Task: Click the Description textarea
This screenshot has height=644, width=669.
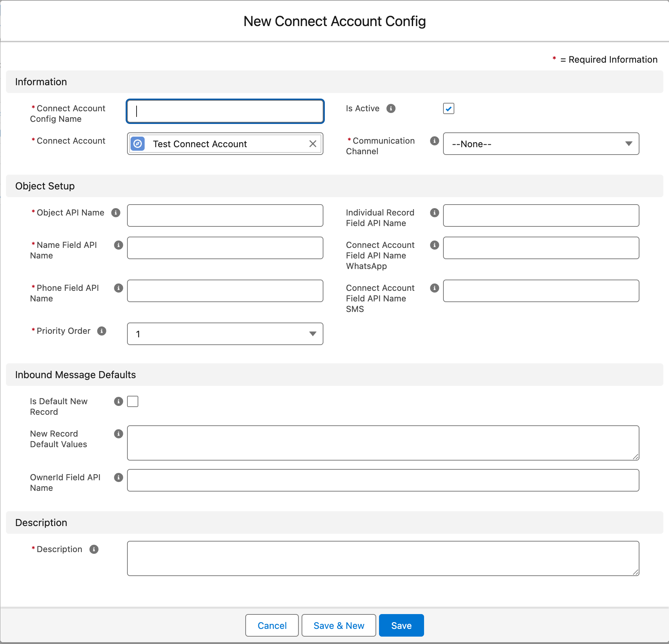Action: click(x=383, y=558)
